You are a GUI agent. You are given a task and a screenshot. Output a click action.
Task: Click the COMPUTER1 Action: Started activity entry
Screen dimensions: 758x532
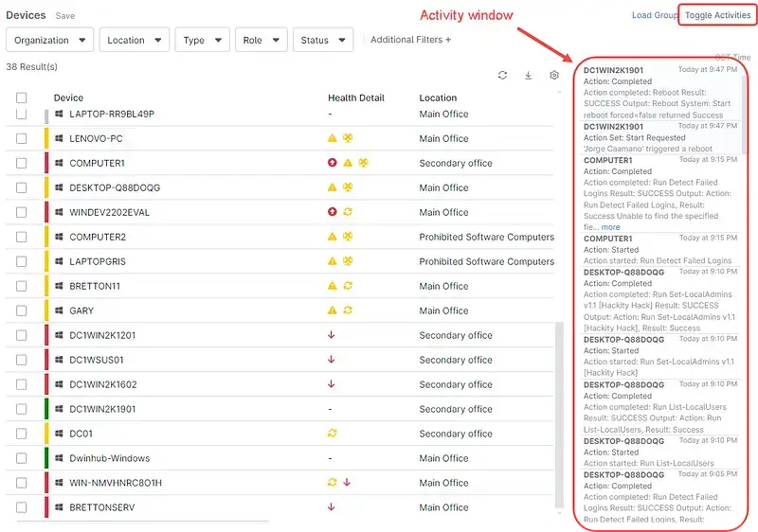[659, 250]
